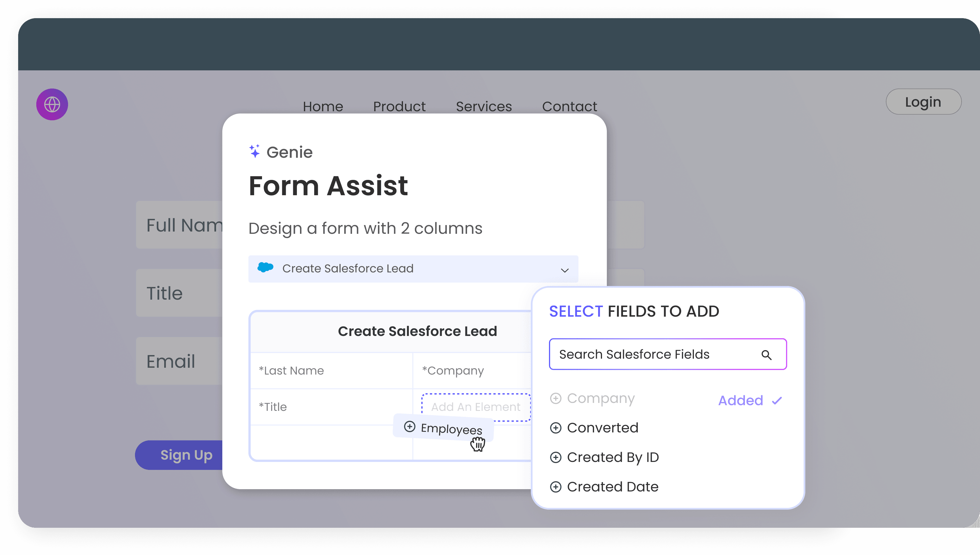
Task: Expand the Create Salesforce Lead dropdown chevron
Action: 565,270
